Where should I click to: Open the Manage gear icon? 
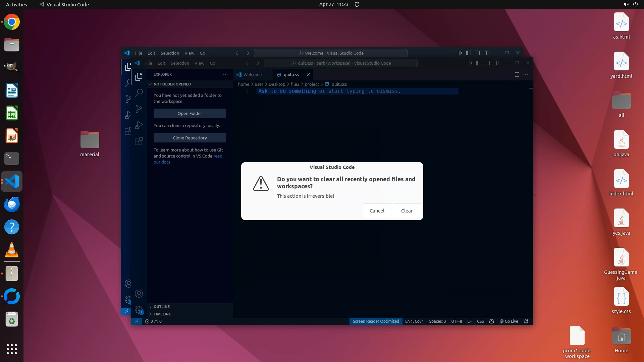point(139,310)
